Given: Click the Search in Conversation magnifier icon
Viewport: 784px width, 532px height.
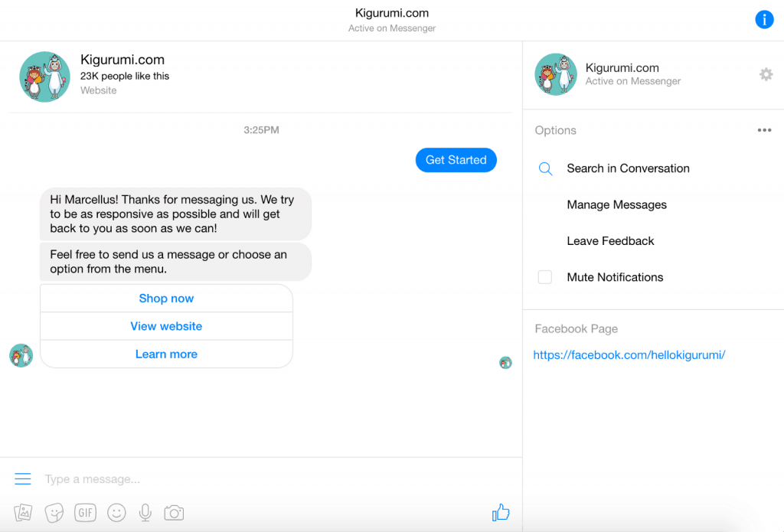Looking at the screenshot, I should click(545, 168).
